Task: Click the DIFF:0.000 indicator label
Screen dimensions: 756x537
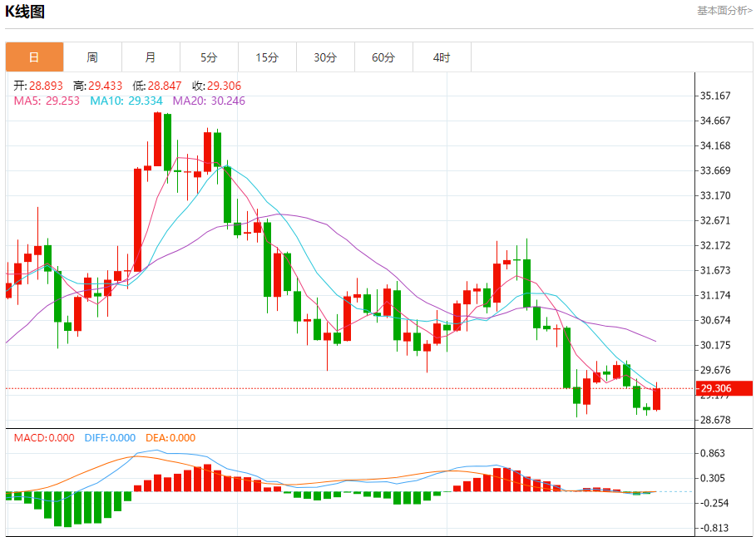Action: coord(110,438)
